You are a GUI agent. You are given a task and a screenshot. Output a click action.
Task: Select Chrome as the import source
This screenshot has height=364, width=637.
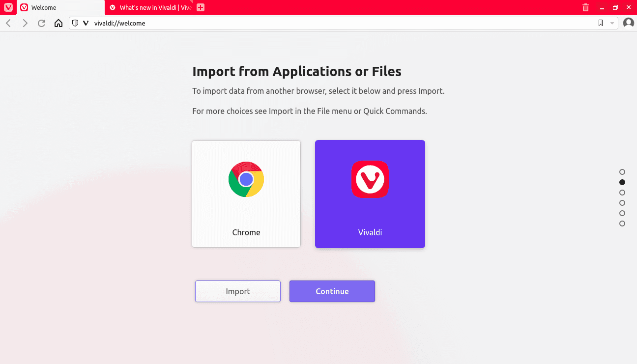pos(246,194)
